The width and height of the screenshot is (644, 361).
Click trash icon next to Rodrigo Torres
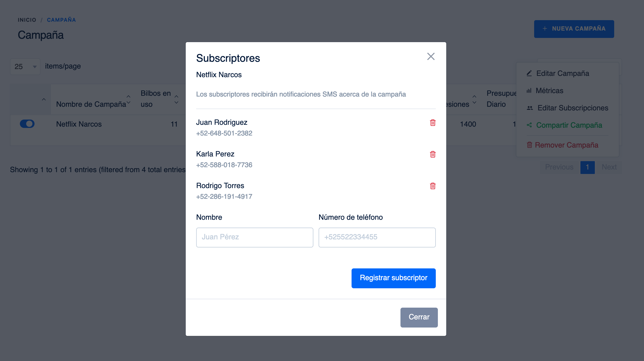click(x=433, y=186)
